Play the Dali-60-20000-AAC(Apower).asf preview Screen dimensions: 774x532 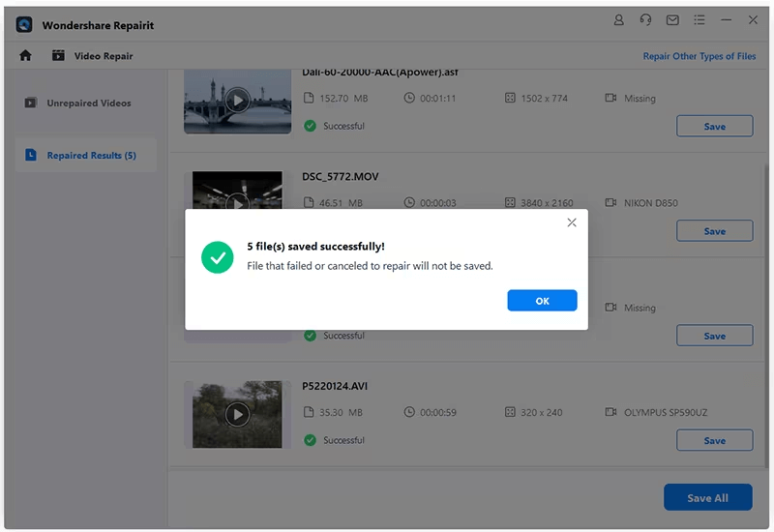(x=237, y=99)
